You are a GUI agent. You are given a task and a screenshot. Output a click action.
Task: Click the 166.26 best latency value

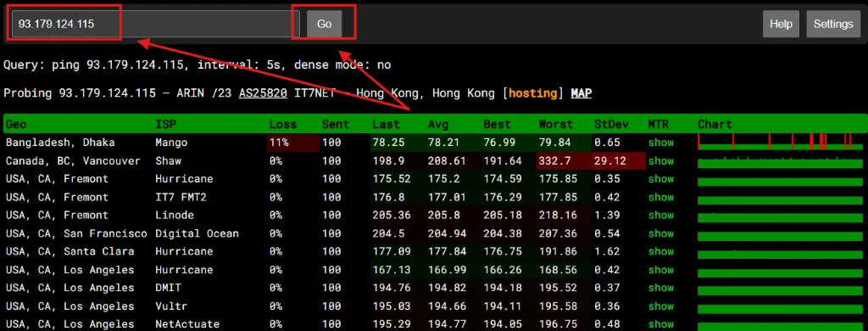pyautogui.click(x=503, y=270)
